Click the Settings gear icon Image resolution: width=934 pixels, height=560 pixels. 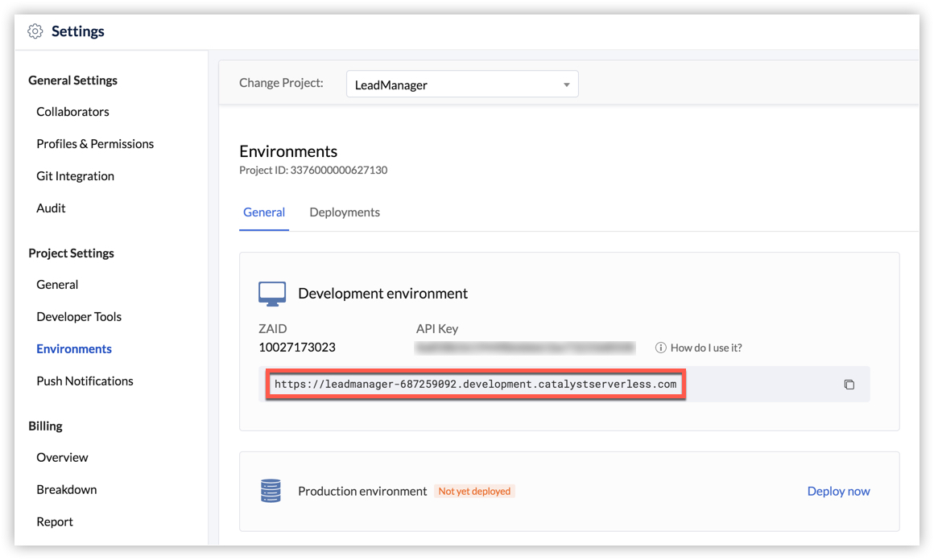pos(35,31)
